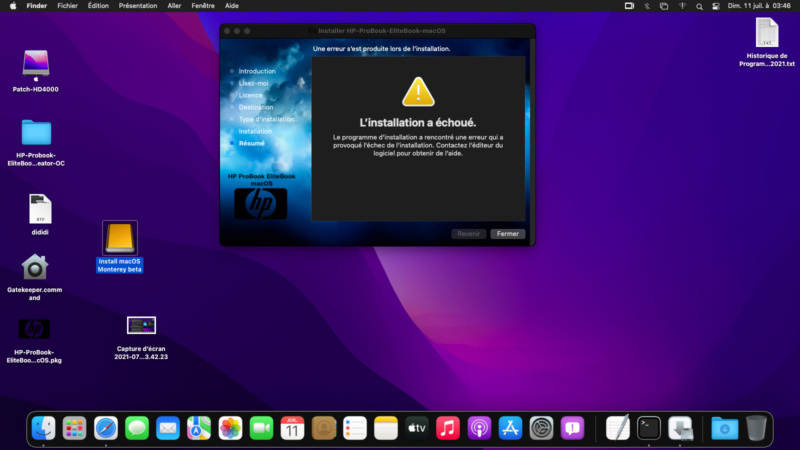
Task: Open Finder from the Dock
Action: [43, 428]
